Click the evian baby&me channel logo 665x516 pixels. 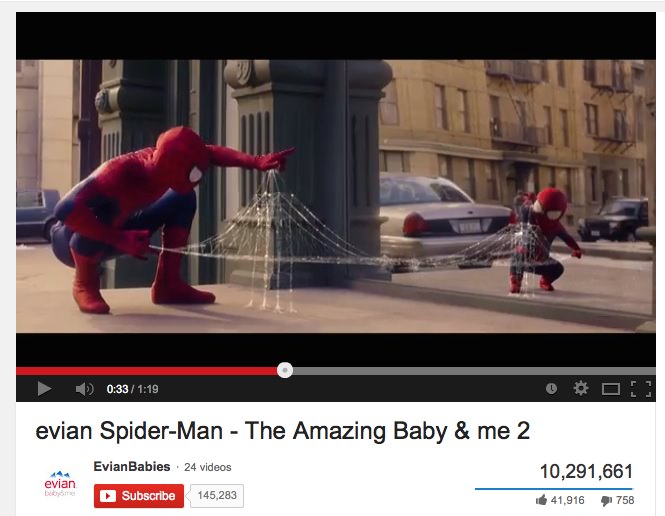pyautogui.click(x=60, y=483)
